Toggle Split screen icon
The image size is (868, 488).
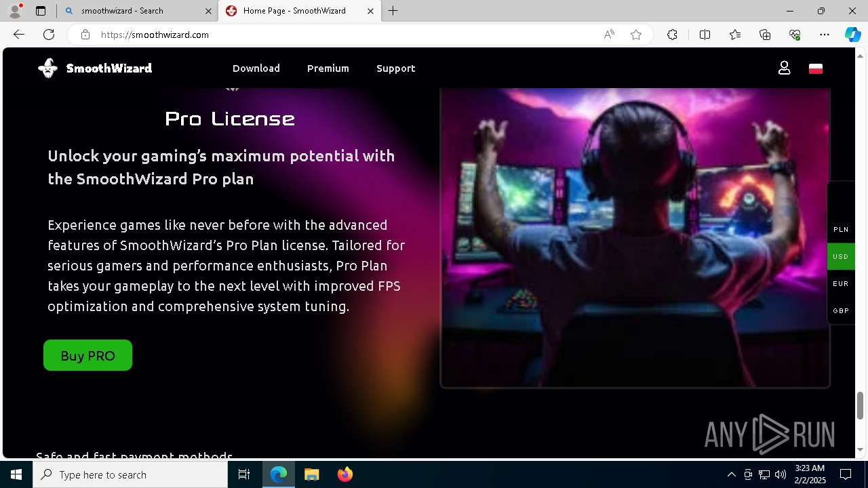[x=705, y=35]
